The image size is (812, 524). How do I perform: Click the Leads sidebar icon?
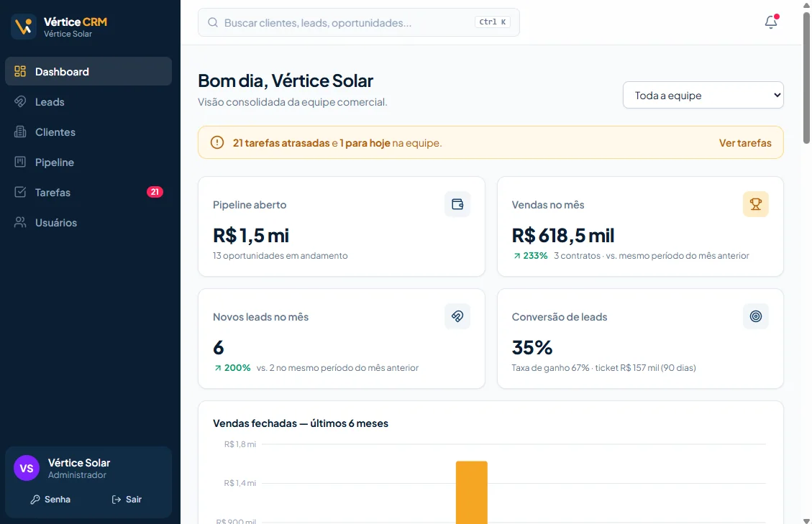20,101
